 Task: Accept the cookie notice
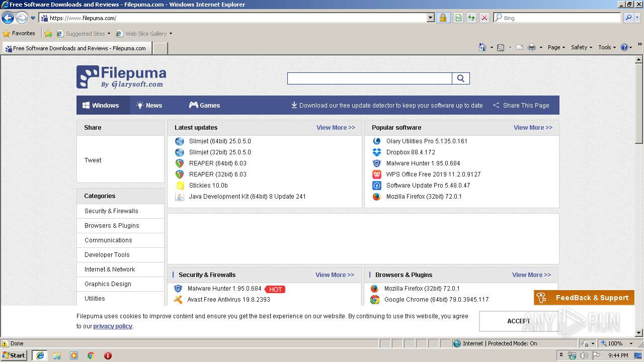coord(519,321)
